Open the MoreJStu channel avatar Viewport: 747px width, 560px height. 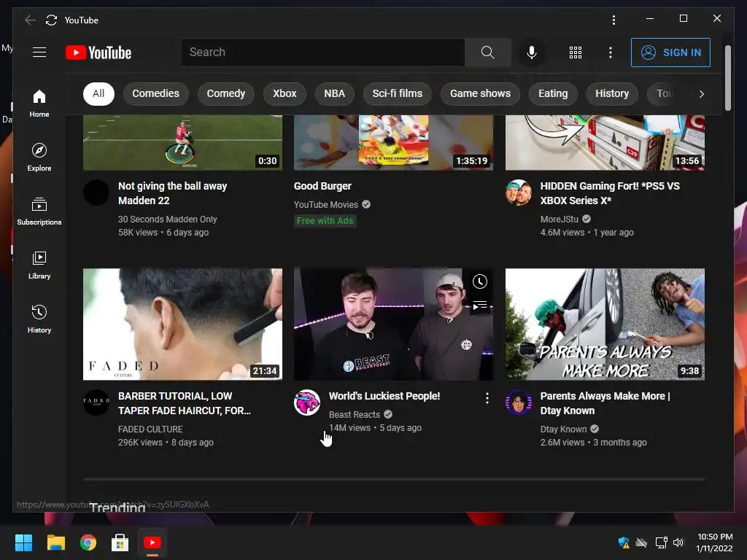tap(519, 192)
